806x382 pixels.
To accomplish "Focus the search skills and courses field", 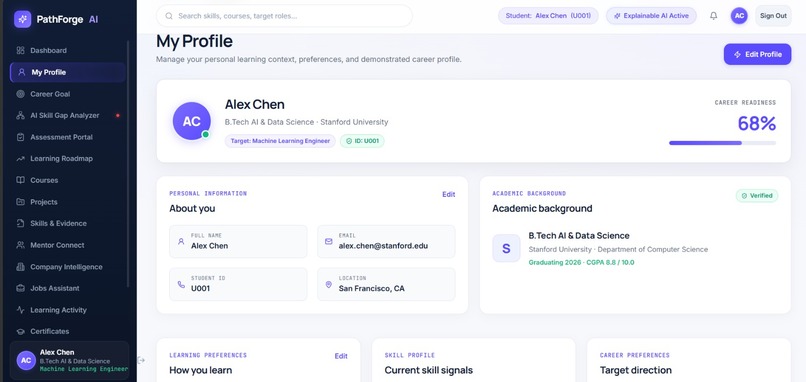I will tap(284, 16).
